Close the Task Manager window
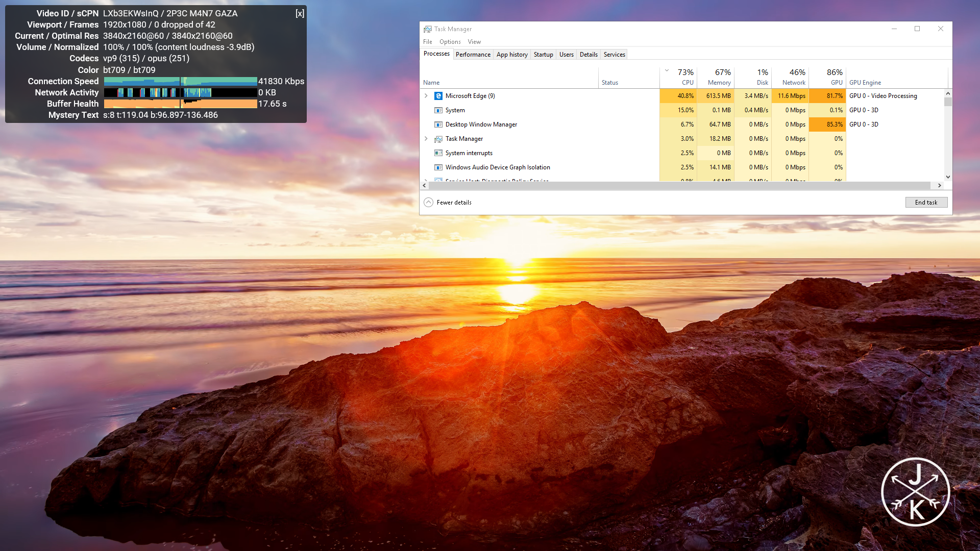The image size is (980, 551). pyautogui.click(x=940, y=29)
